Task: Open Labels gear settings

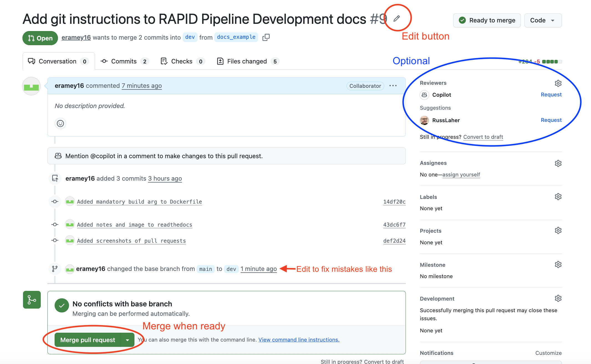Action: (558, 197)
